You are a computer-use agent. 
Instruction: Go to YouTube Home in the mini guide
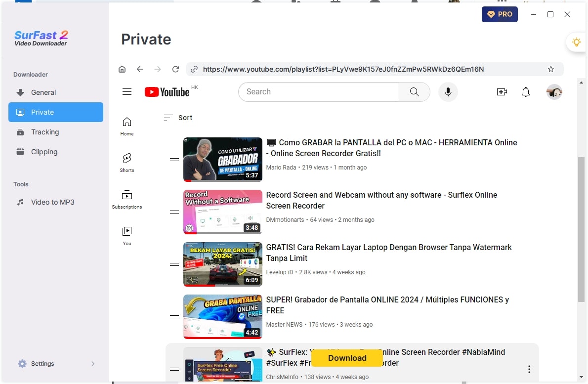click(x=127, y=127)
